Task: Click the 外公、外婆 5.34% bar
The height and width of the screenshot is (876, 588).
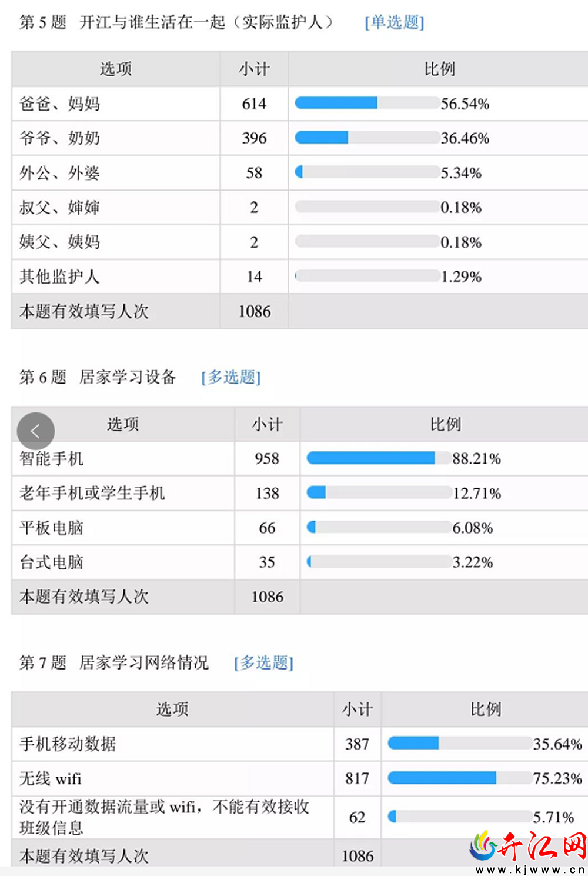Action: [367, 172]
